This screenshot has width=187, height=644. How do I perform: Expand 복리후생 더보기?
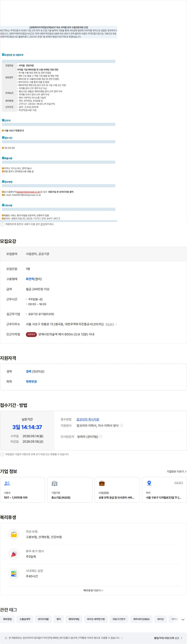coord(93,590)
